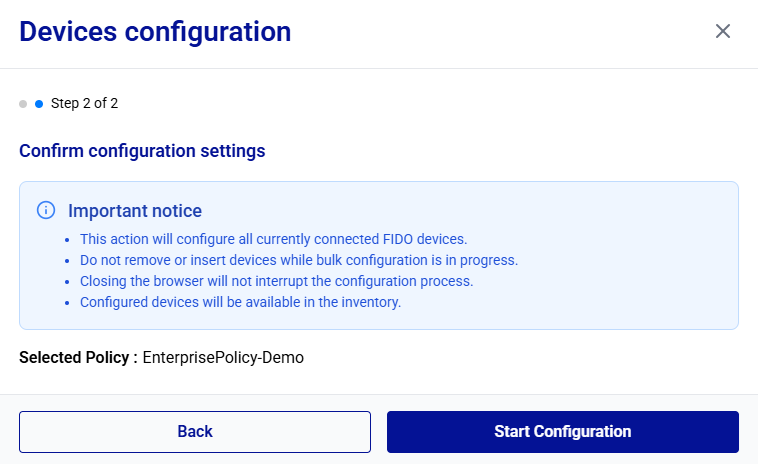
Task: Click the Important notice heading text
Action: click(x=135, y=211)
